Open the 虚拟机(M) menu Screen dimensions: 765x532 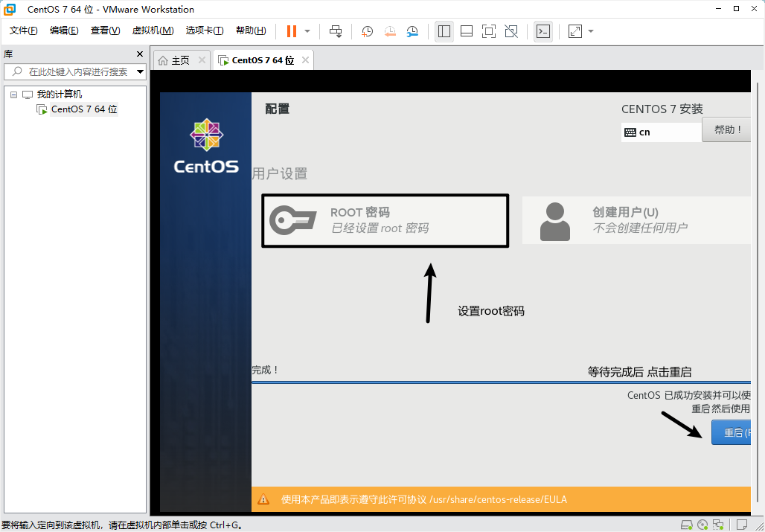153,31
